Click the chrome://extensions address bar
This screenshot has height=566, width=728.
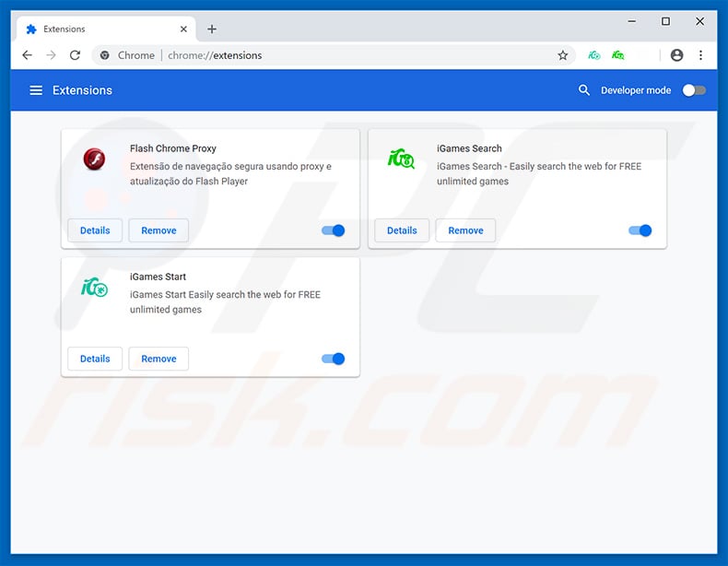click(334, 55)
